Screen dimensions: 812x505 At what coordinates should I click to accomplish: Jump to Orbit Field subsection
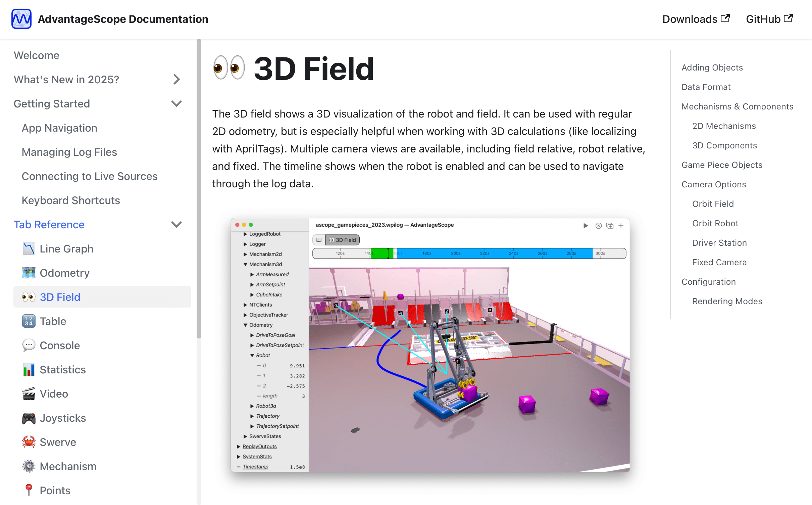713,204
